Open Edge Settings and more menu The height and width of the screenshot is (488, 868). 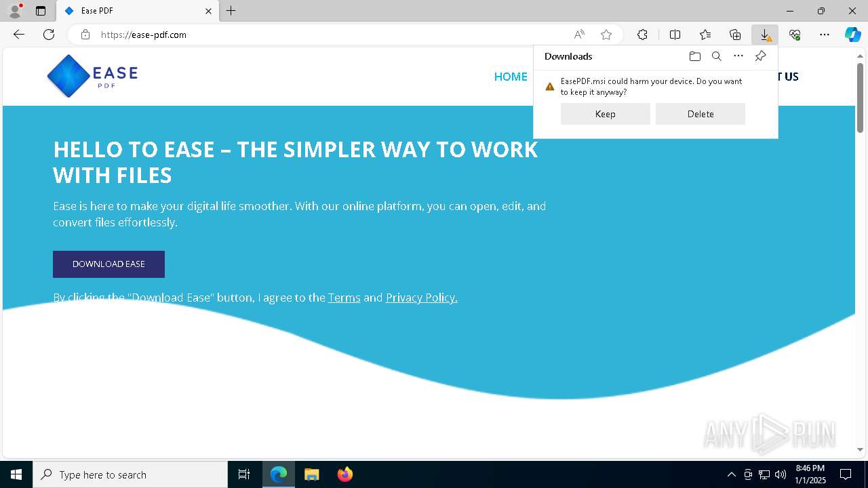pos(825,35)
